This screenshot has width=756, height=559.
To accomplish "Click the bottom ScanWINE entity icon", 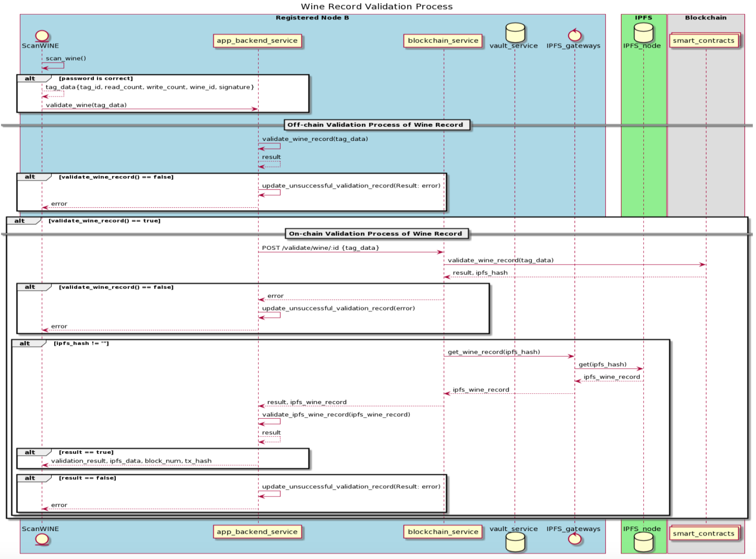I will pos(42,539).
